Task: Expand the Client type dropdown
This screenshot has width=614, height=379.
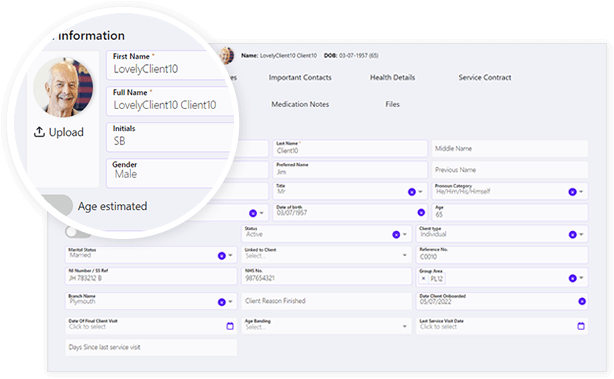Action: click(x=581, y=235)
